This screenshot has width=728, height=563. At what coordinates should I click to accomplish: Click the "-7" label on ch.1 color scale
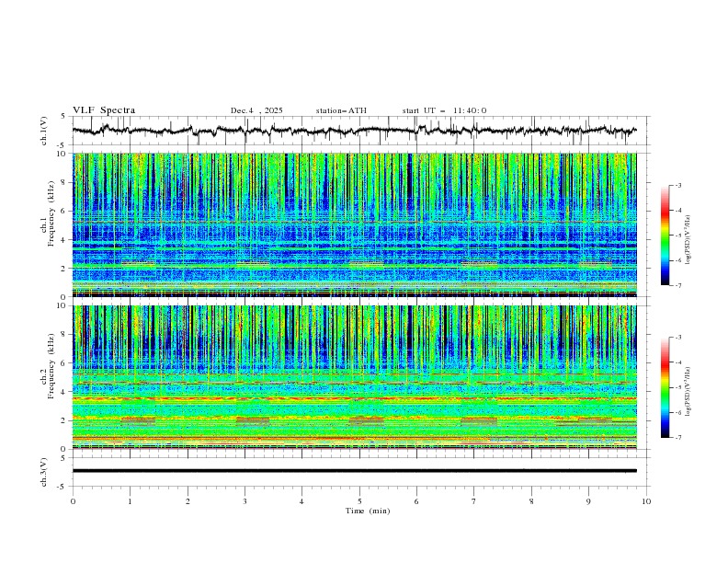(x=678, y=285)
